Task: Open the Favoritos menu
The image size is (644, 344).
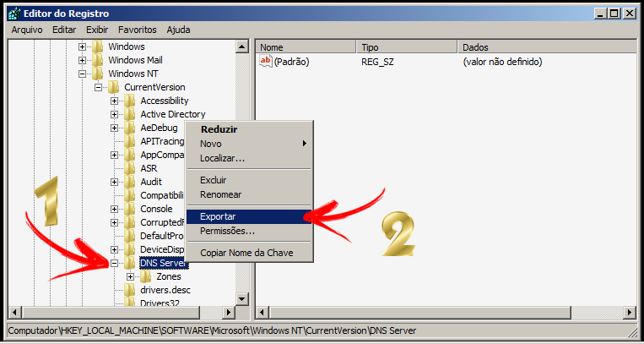Action: pyautogui.click(x=138, y=30)
